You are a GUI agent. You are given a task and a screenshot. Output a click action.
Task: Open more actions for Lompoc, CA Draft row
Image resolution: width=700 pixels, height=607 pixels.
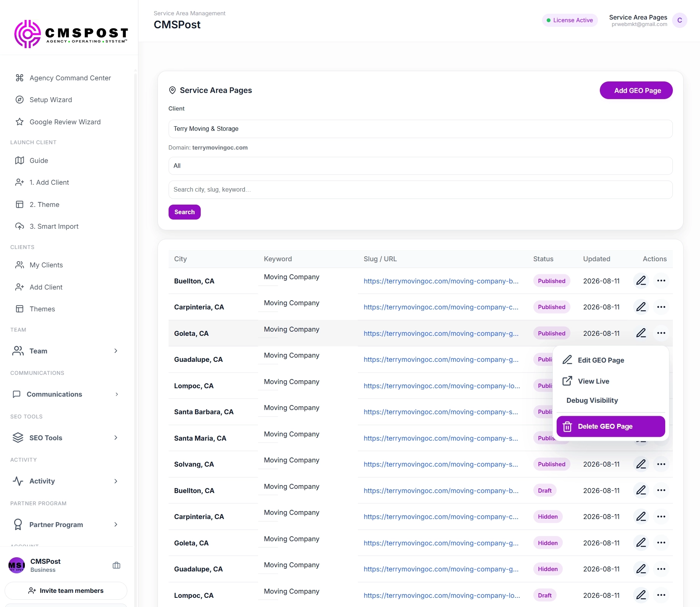pyautogui.click(x=661, y=595)
